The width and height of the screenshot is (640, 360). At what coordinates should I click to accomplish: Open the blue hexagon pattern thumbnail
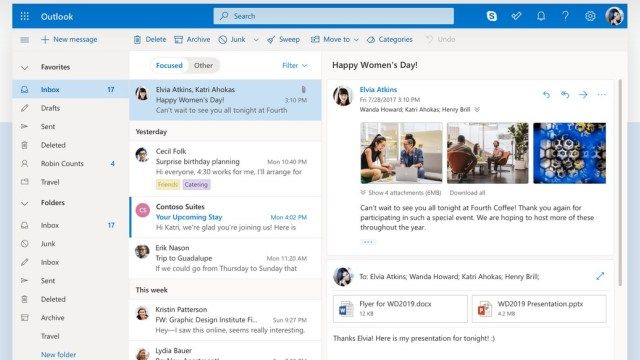click(x=569, y=153)
